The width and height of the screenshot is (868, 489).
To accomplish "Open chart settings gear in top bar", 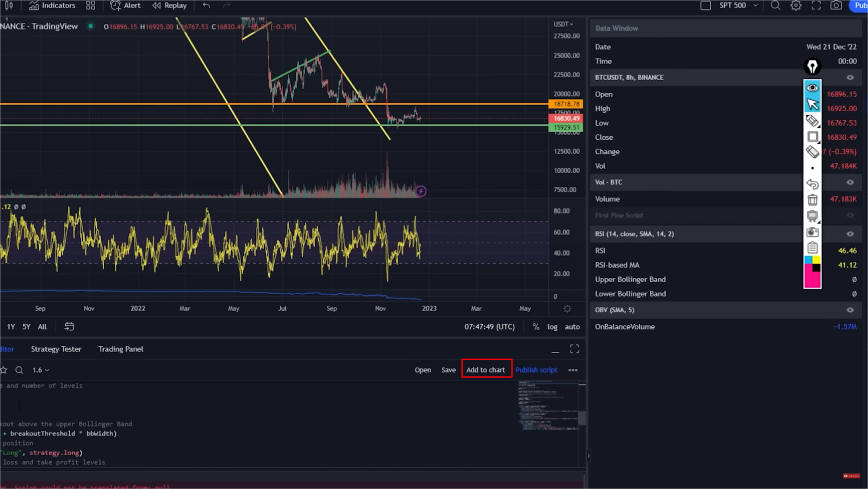I will [796, 5].
